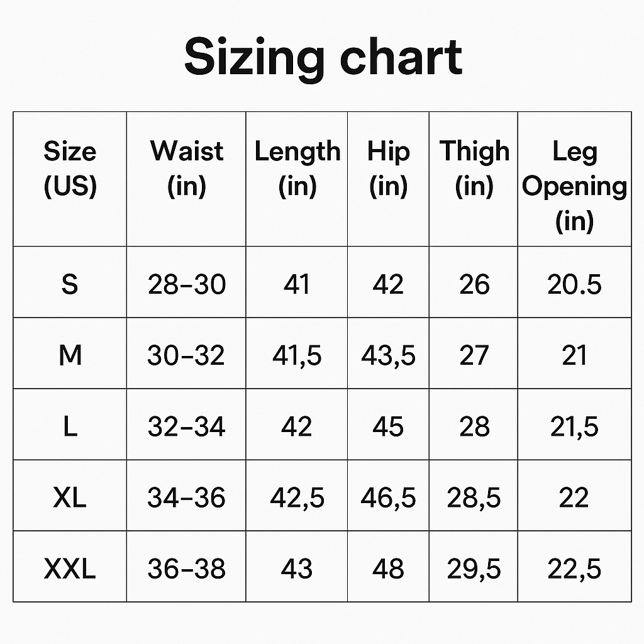Select the hip value 43,5 cell
644x644 pixels.
click(x=388, y=356)
